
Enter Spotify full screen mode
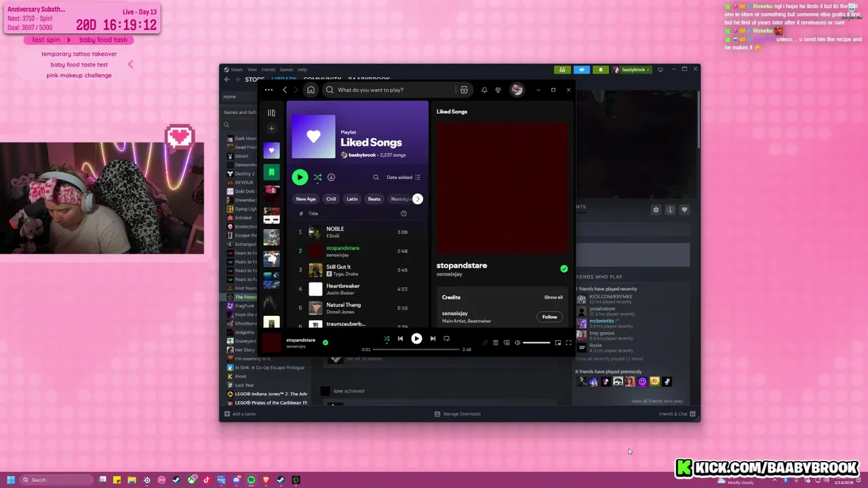[568, 343]
